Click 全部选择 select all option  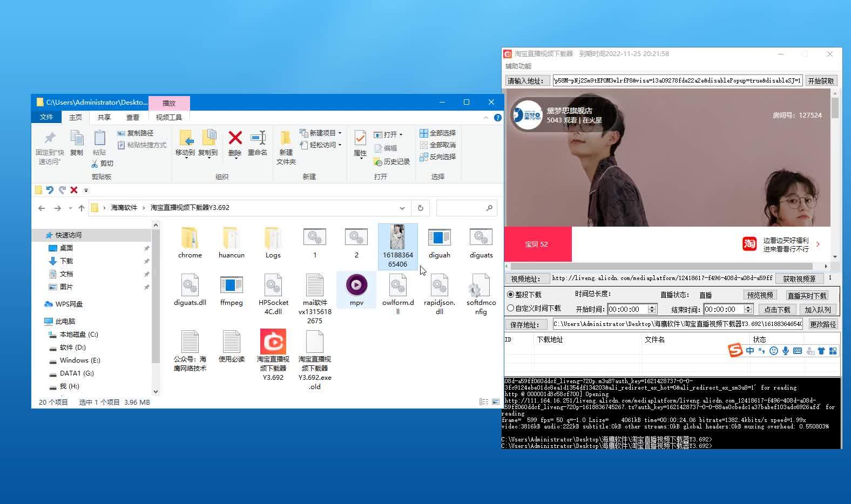[438, 133]
